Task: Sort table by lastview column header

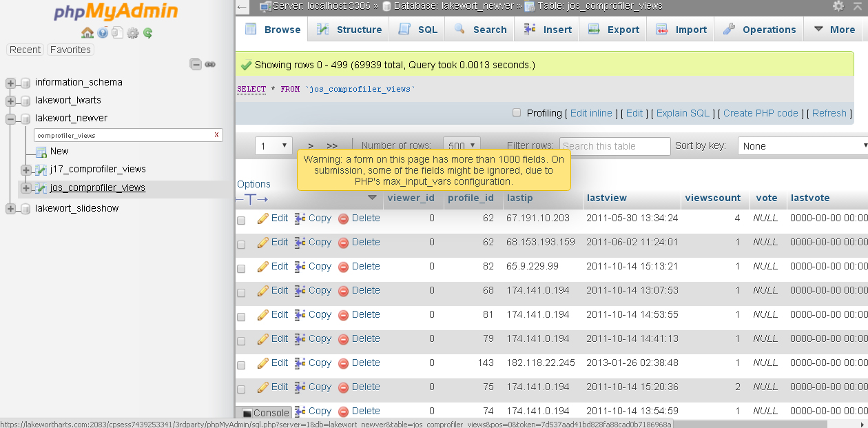Action: click(x=607, y=198)
